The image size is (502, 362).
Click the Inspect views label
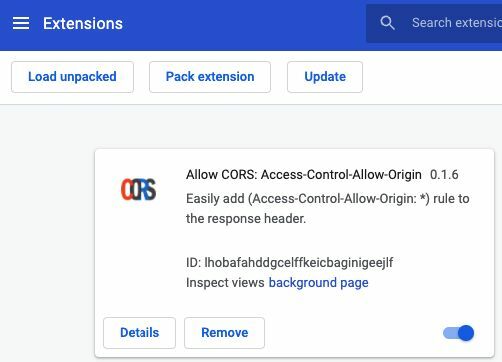pos(225,283)
